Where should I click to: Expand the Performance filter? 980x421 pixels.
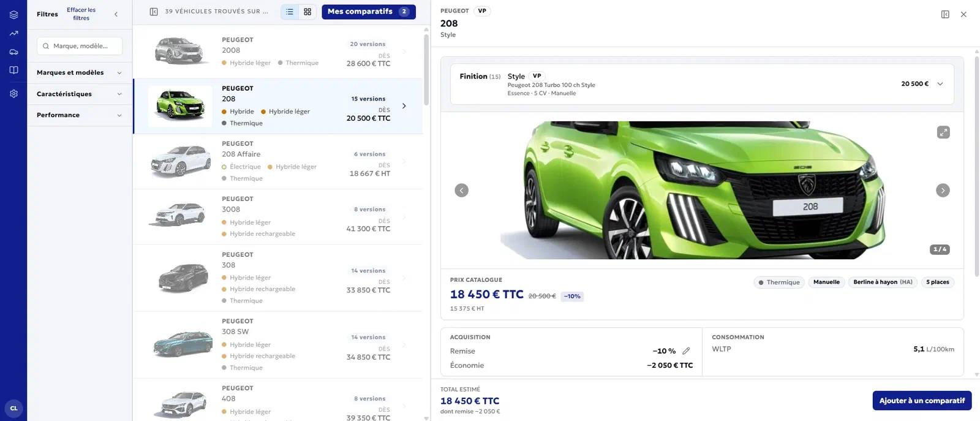(80, 115)
